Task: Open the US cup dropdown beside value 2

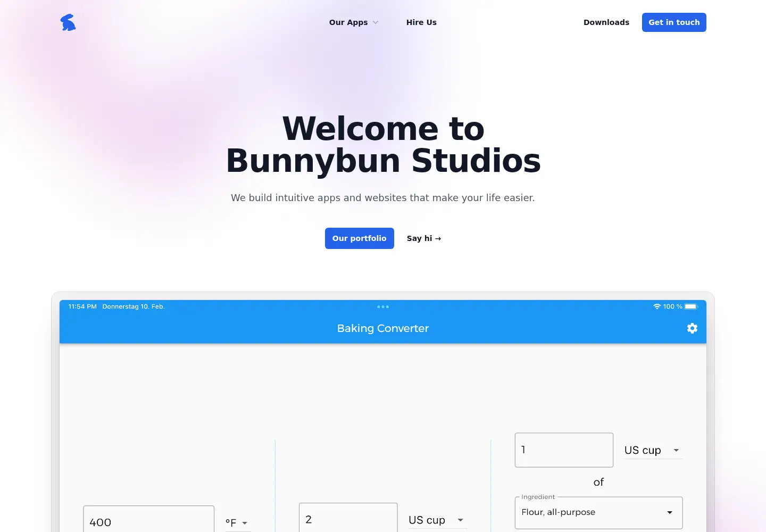Action: pyautogui.click(x=437, y=520)
